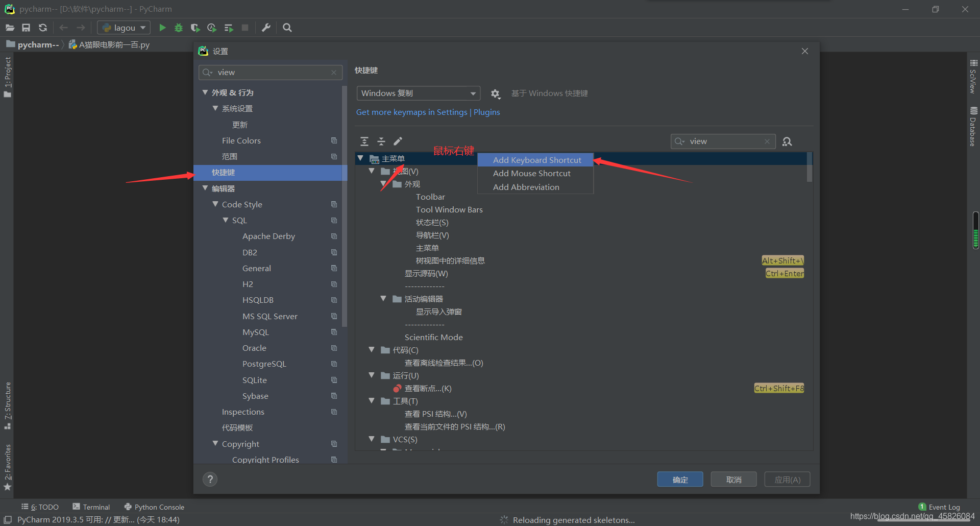Clear the keymap view search text
The width and height of the screenshot is (980, 526).
[767, 141]
